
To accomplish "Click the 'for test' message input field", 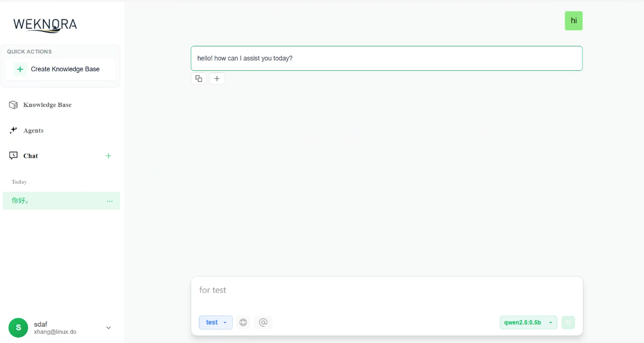I will 378,290.
